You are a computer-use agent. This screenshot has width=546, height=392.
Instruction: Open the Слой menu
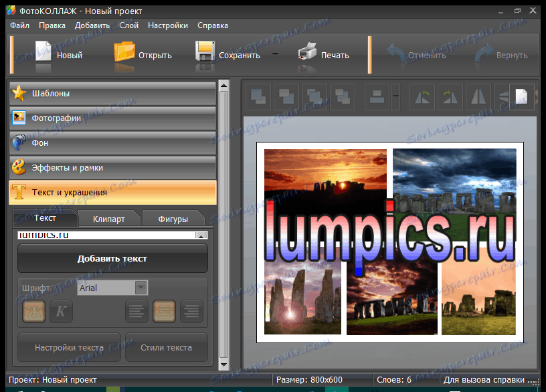[129, 25]
